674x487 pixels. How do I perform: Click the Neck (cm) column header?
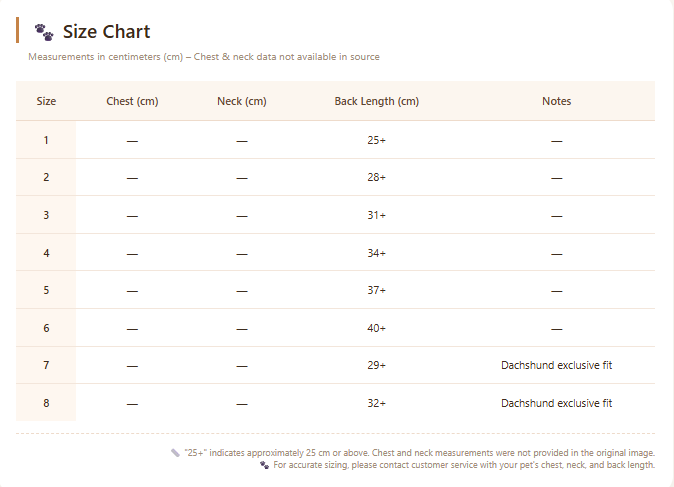coord(242,101)
